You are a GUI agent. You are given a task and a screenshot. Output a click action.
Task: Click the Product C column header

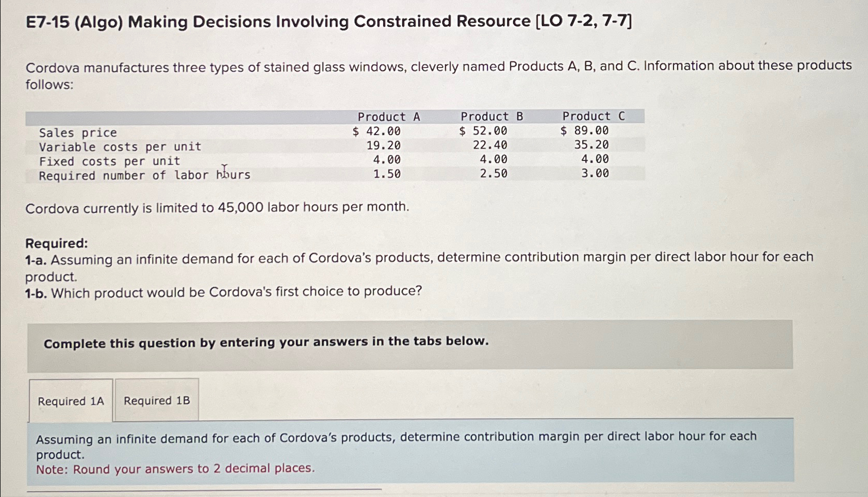coord(593,117)
